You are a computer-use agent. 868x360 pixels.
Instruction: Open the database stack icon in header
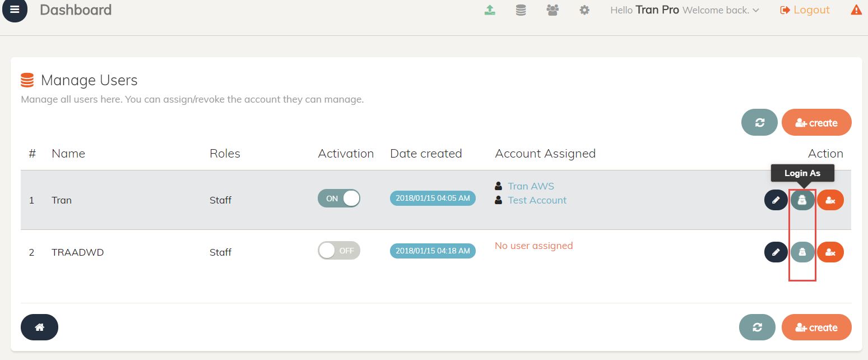coord(521,10)
